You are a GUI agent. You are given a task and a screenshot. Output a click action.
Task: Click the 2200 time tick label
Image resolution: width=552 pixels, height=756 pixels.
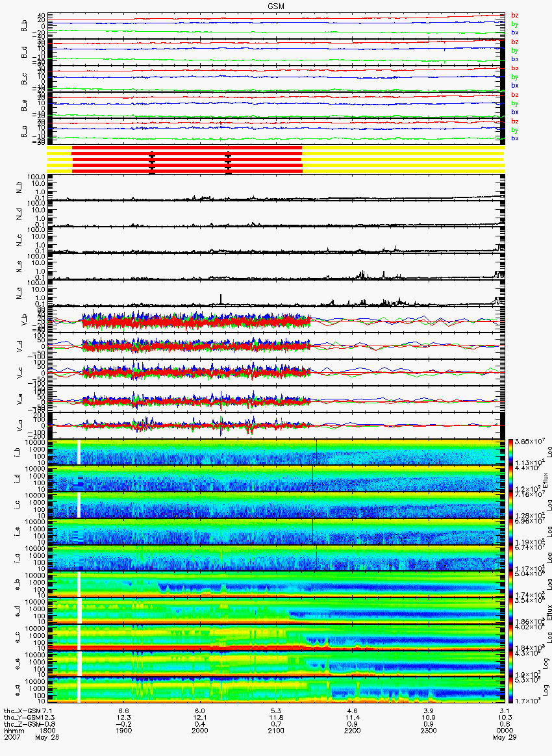[x=353, y=731]
